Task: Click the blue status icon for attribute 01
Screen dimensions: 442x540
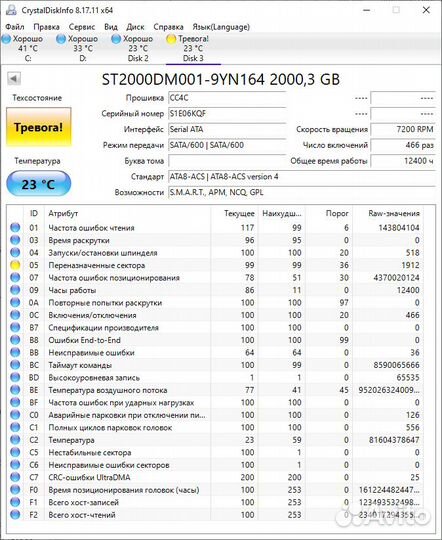Action: 15,227
